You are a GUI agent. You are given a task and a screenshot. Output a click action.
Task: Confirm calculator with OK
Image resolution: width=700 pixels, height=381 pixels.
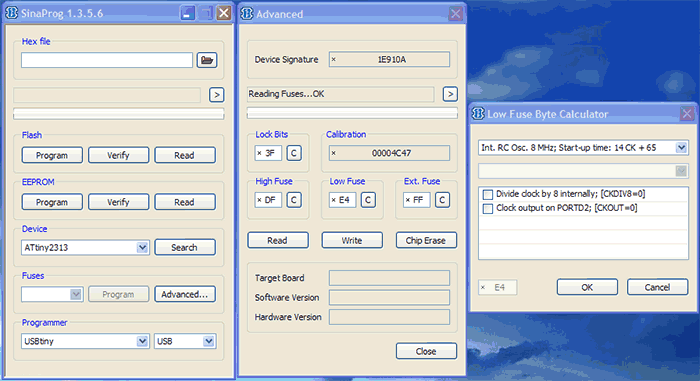pyautogui.click(x=587, y=287)
